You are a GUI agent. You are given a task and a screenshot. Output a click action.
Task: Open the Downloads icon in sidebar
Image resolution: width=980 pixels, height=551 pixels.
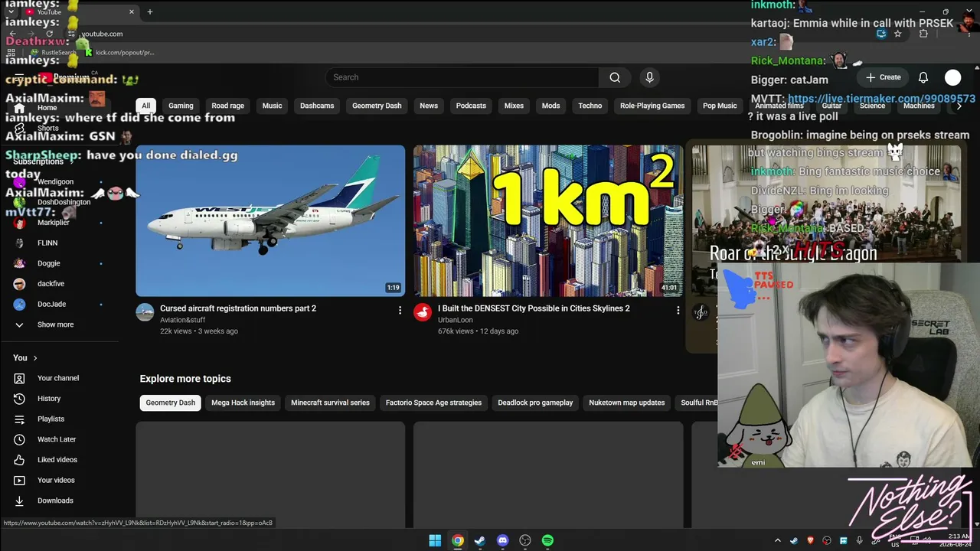(20, 500)
